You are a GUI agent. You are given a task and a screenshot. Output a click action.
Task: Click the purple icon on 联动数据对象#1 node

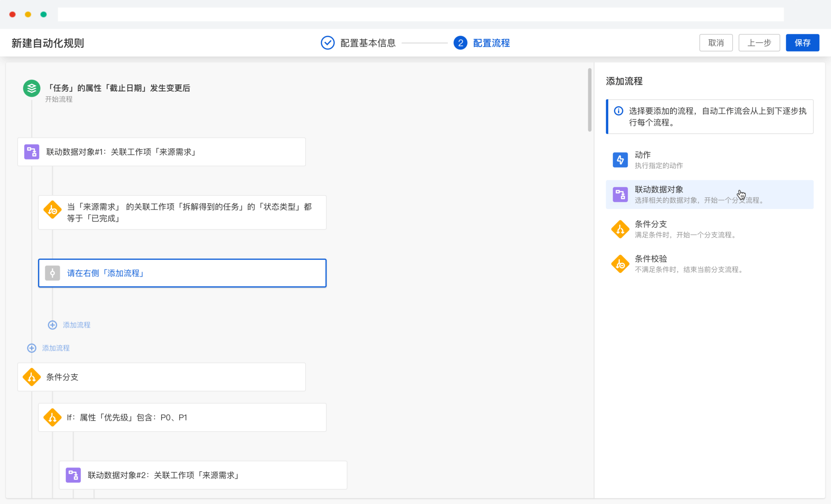pos(31,152)
